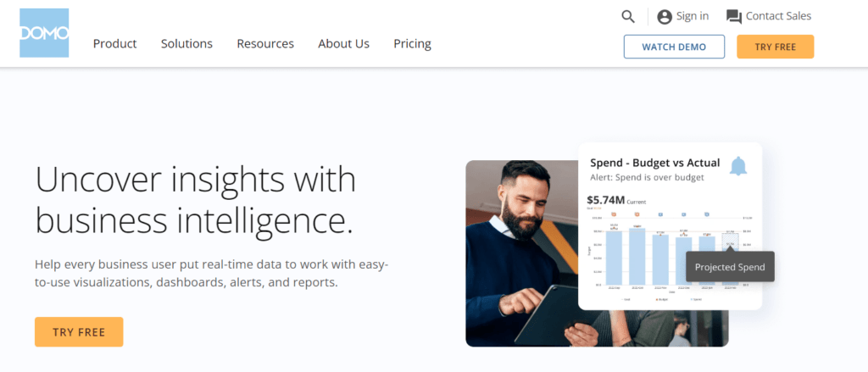Click the Spend - Budget vs Actual title

(x=655, y=163)
